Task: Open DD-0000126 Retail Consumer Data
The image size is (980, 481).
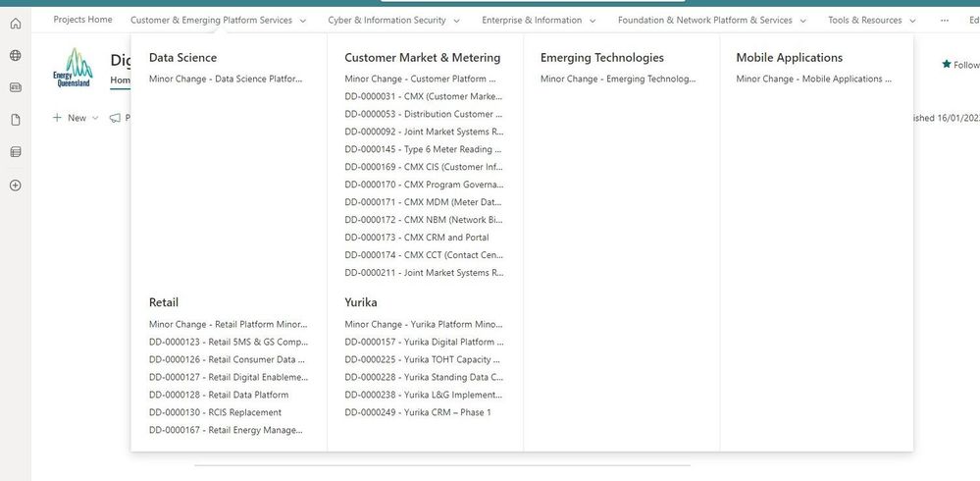Action: tap(227, 359)
